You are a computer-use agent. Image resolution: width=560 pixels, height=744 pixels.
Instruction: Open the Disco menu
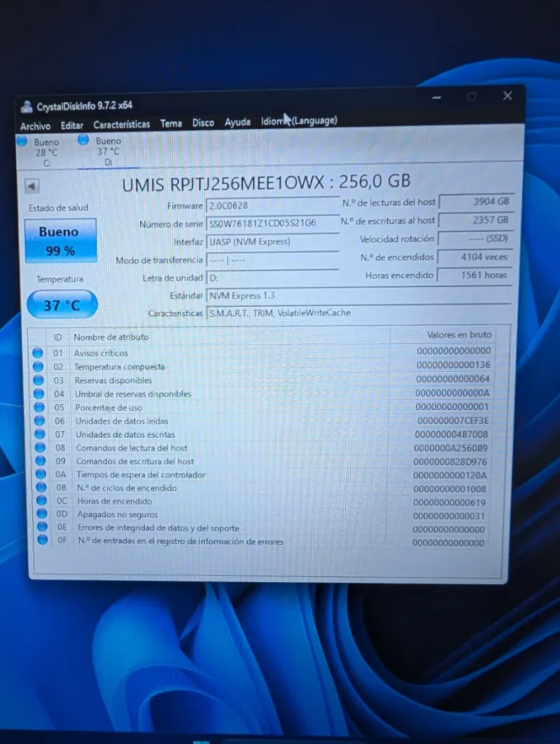pyautogui.click(x=203, y=123)
